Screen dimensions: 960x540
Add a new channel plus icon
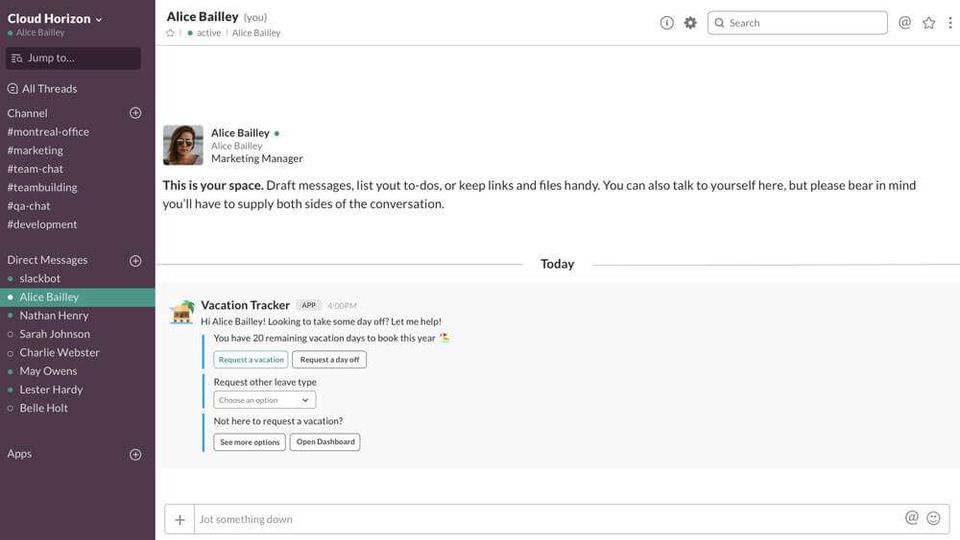[136, 113]
